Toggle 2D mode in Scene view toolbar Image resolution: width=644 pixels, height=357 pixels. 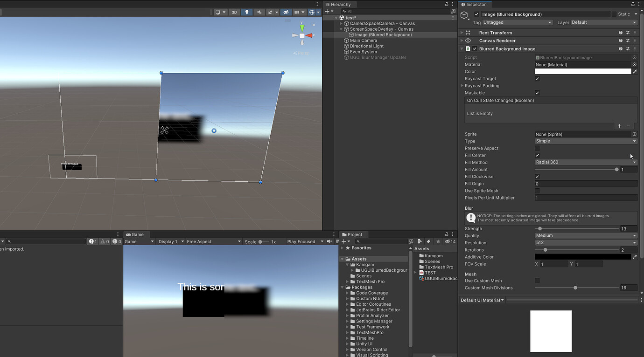click(234, 12)
